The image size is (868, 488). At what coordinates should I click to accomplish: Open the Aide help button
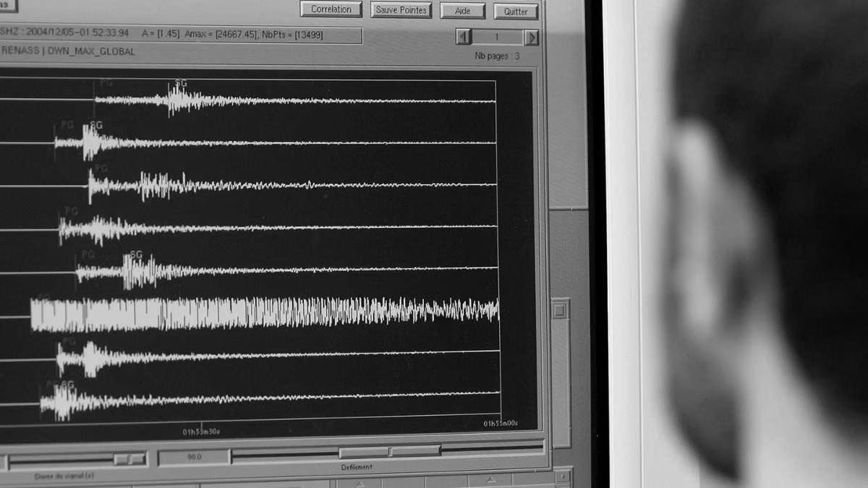pyautogui.click(x=461, y=10)
